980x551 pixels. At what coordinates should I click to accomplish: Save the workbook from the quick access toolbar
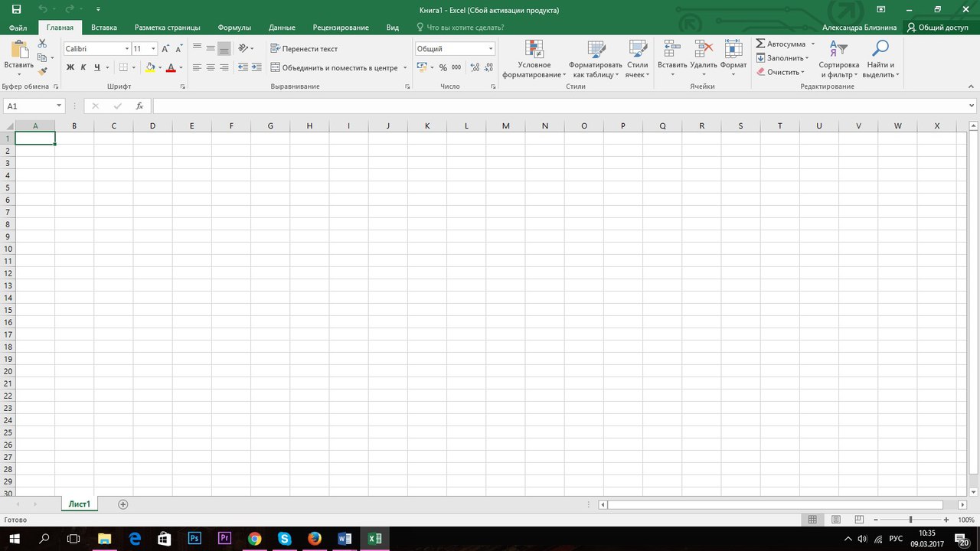tap(17, 10)
